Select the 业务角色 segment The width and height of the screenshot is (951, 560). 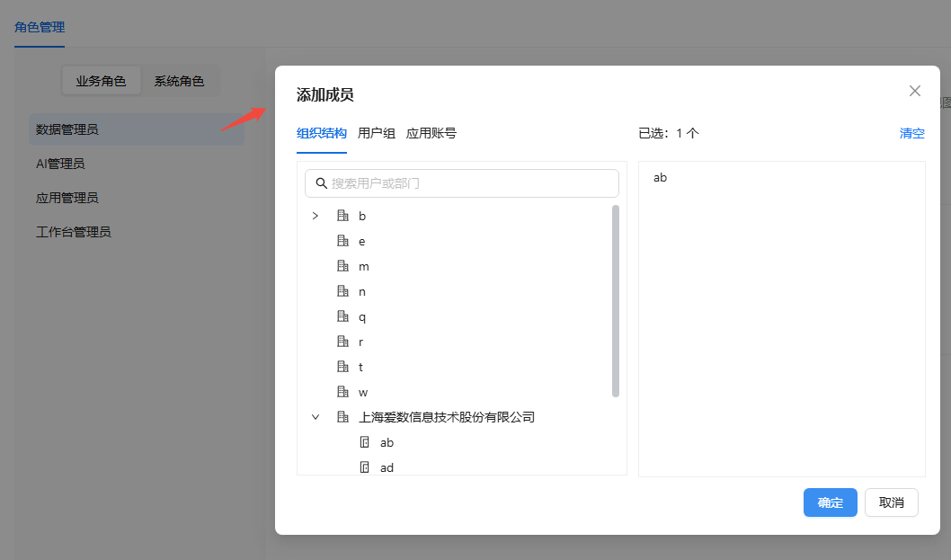pos(101,81)
